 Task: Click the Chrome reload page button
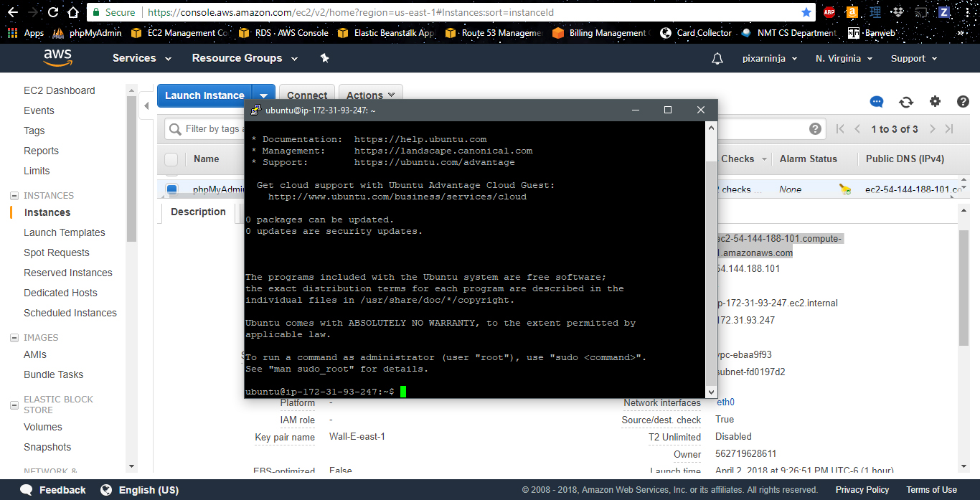pyautogui.click(x=53, y=12)
